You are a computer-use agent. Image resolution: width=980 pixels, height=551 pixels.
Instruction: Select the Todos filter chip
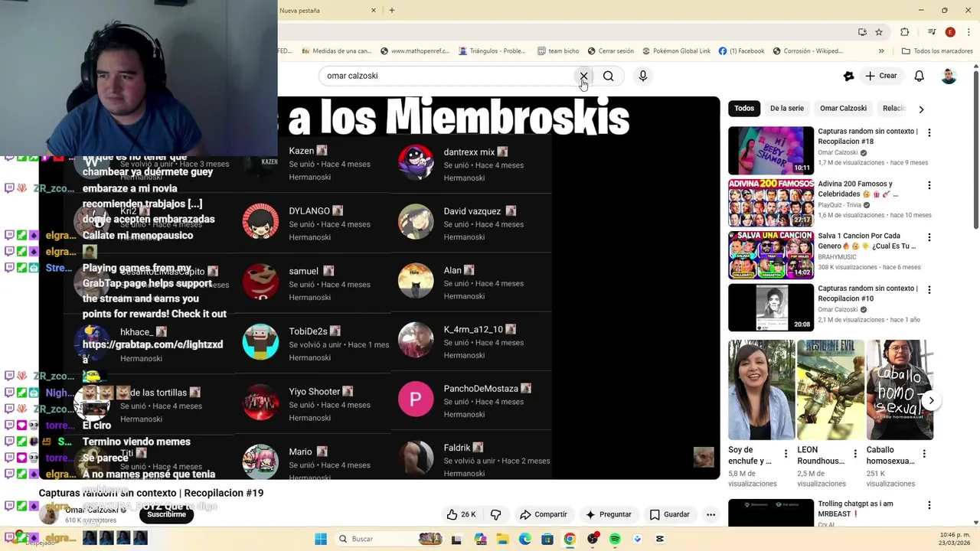(744, 109)
